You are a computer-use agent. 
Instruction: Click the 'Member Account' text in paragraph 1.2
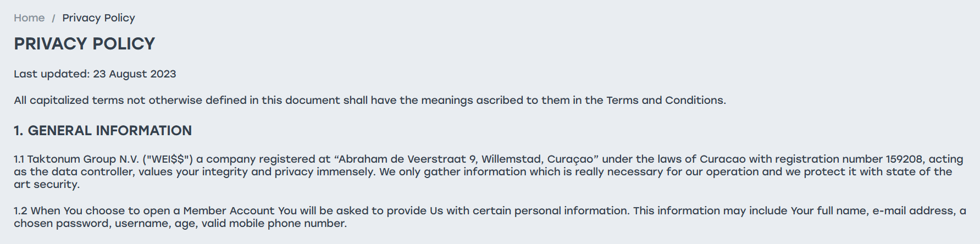tap(229, 211)
